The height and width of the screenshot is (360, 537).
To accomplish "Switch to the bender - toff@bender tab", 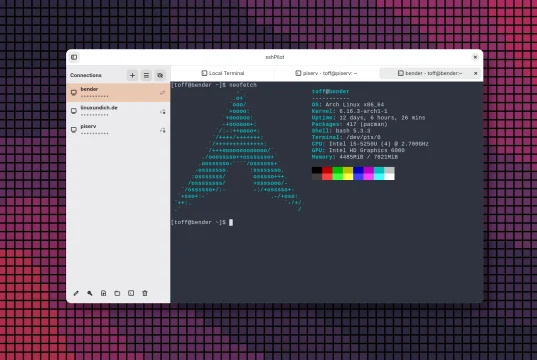I will coord(430,73).
